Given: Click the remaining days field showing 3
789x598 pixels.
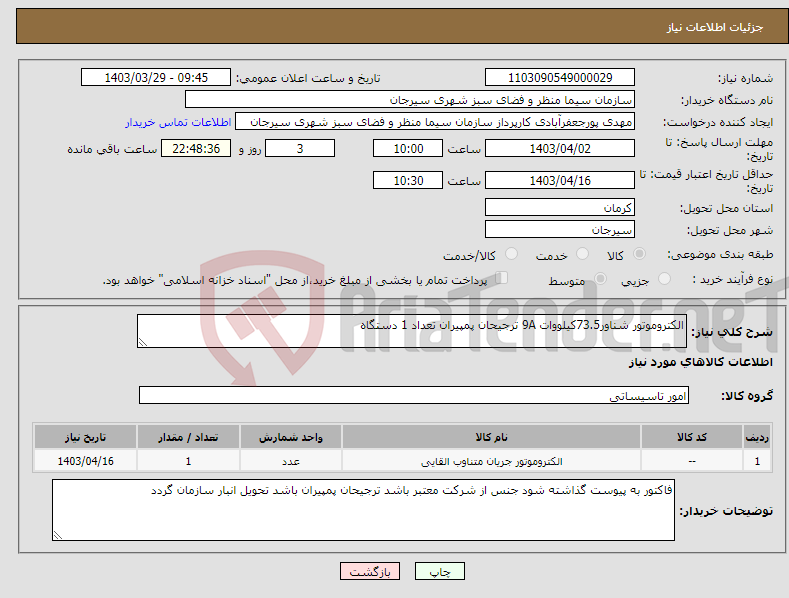Looking at the screenshot, I should pos(300,148).
